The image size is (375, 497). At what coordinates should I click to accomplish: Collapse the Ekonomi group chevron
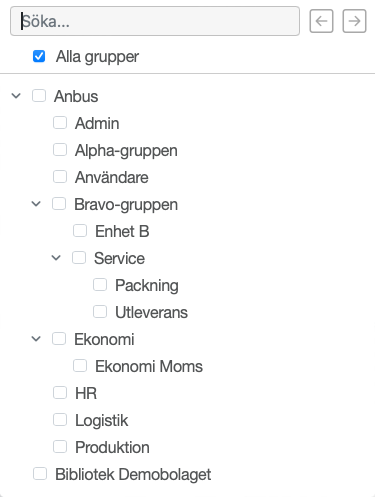(x=36, y=339)
